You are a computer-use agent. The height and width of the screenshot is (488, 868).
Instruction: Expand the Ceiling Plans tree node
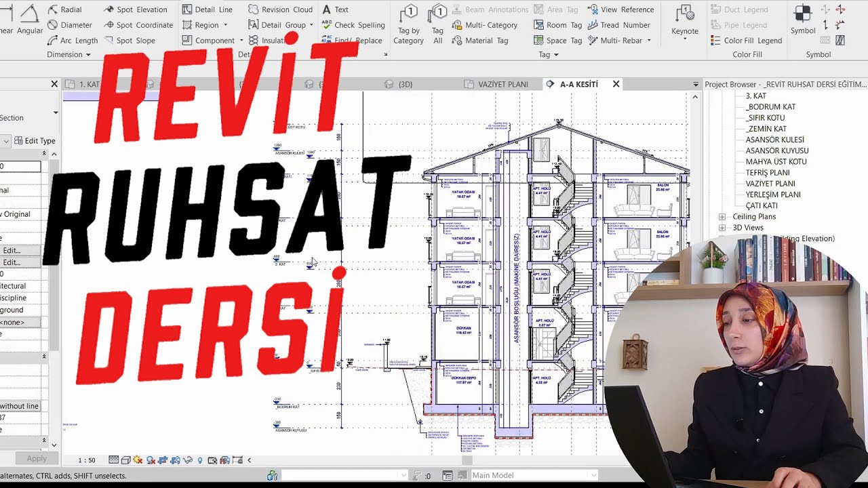[x=722, y=217]
